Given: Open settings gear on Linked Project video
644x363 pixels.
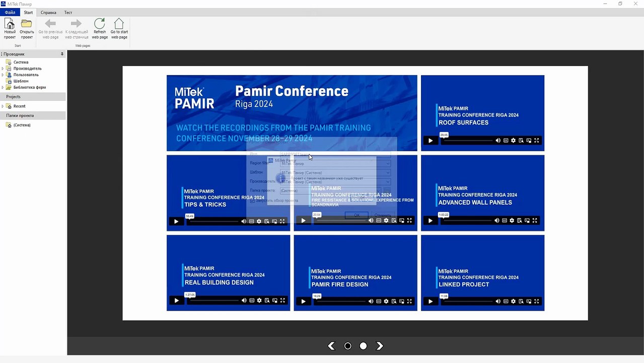Looking at the screenshot, I should pos(513,301).
